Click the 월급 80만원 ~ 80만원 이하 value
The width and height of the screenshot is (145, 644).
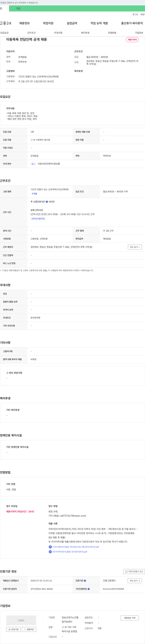coord(115,192)
